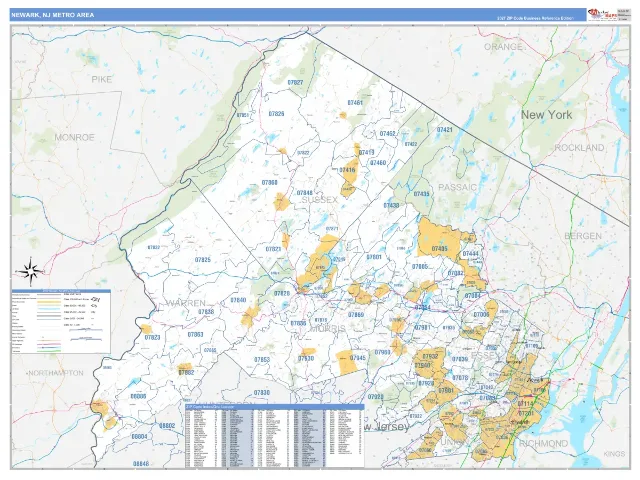Image resolution: width=640 pixels, height=480 pixels.
Task: Click ZIP code 07801
Action: point(374,257)
